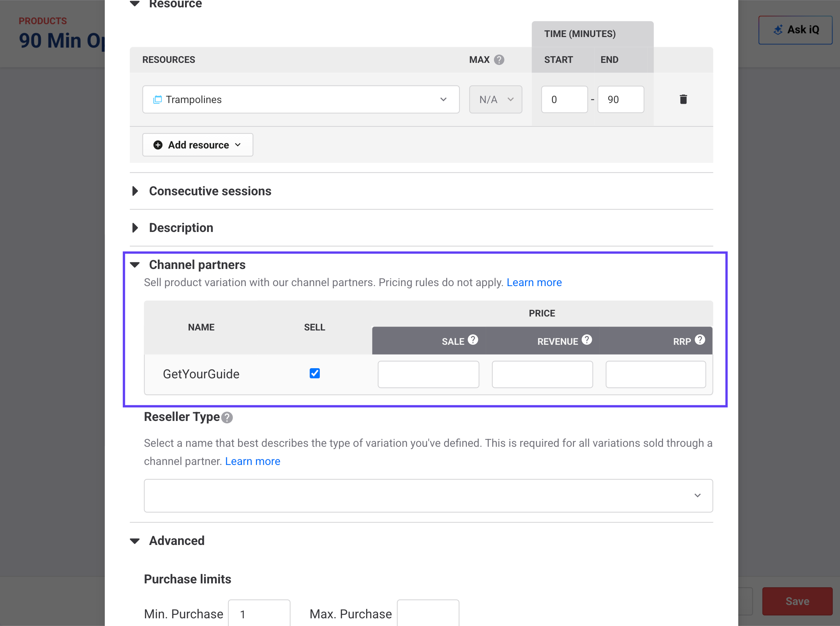Expand the Description section

click(x=135, y=228)
